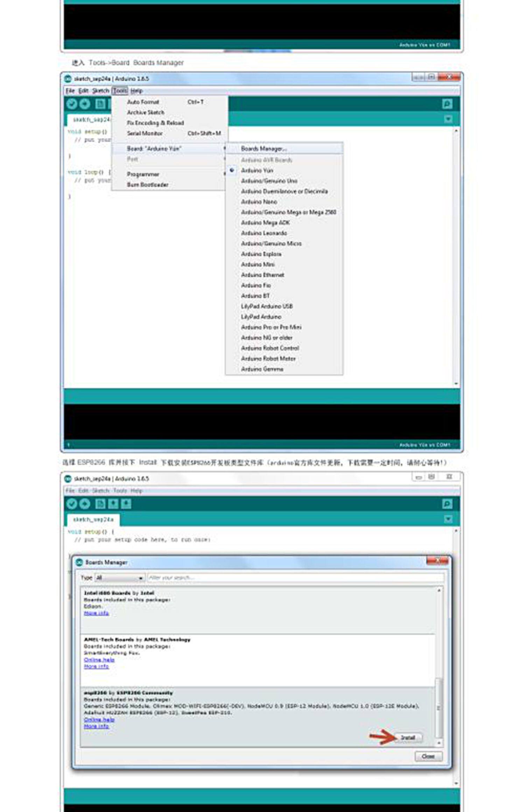Choose Arduino Fio from the board list

[256, 286]
